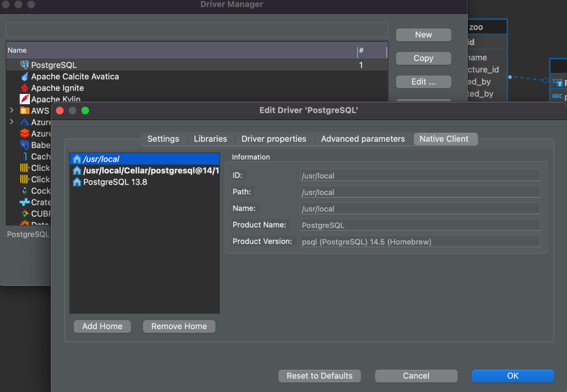Click the home icon for the Cellar postgresql@14 entry
The width and height of the screenshot is (567, 392).
[77, 170]
